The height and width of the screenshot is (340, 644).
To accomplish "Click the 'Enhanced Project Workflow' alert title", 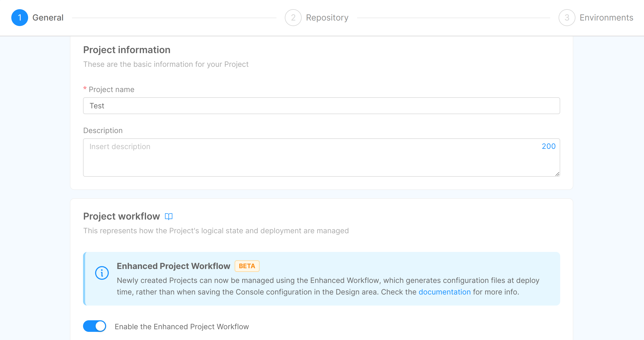I will (x=173, y=266).
